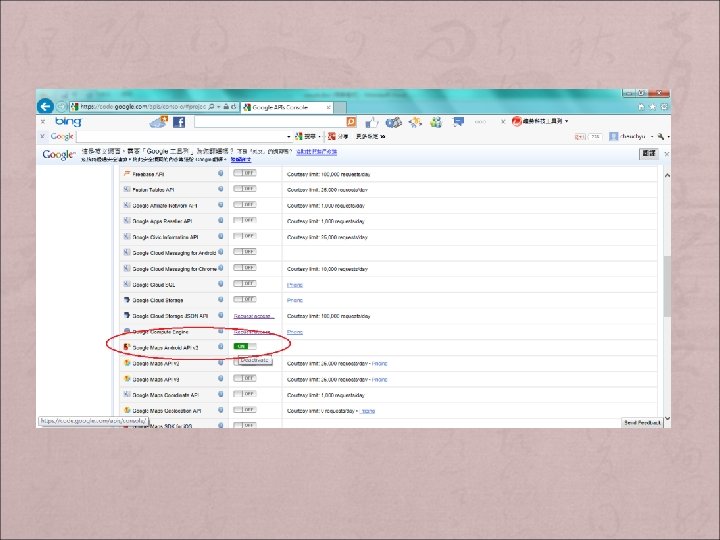Click the scrollbar up arrow
Screen dimensions: 720x540
(x=667, y=175)
